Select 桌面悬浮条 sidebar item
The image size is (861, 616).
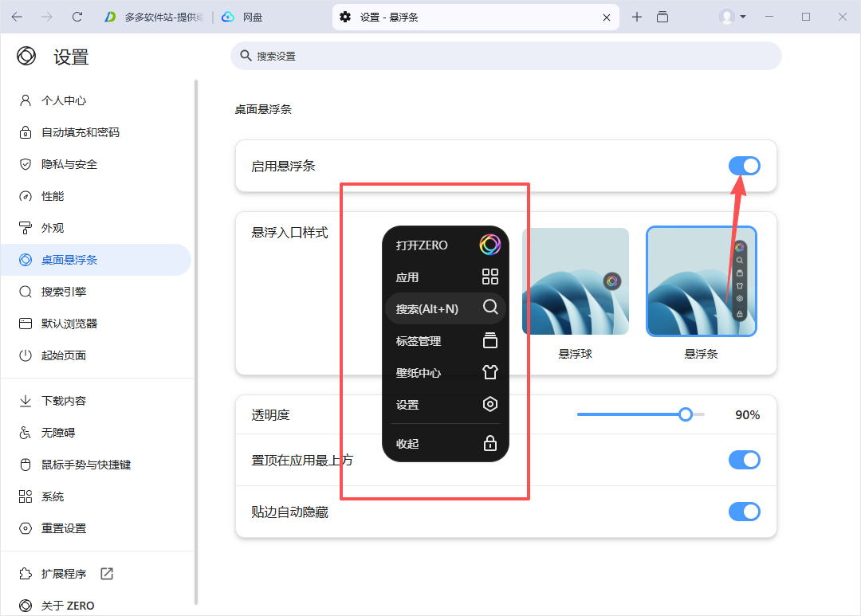point(96,260)
